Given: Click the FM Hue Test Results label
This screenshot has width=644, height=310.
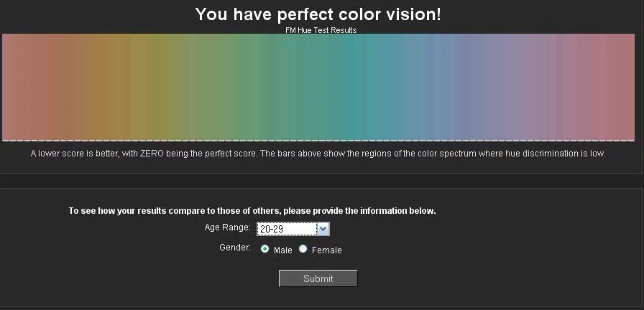Looking at the screenshot, I should [x=321, y=30].
